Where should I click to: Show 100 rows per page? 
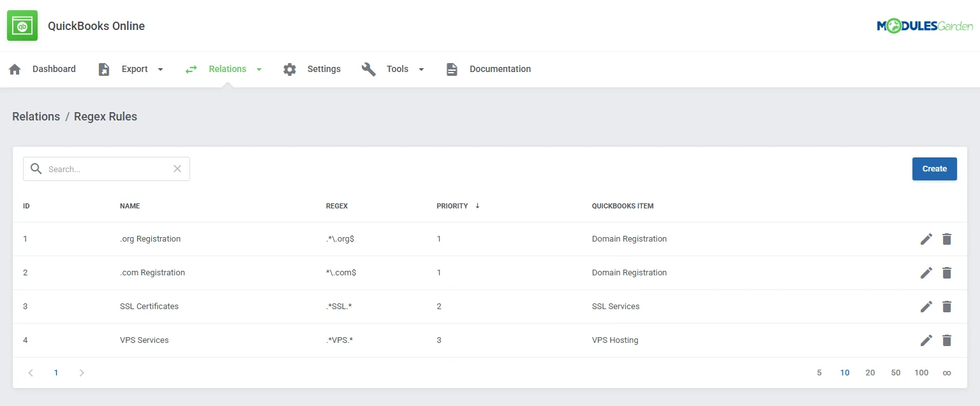[x=921, y=373]
